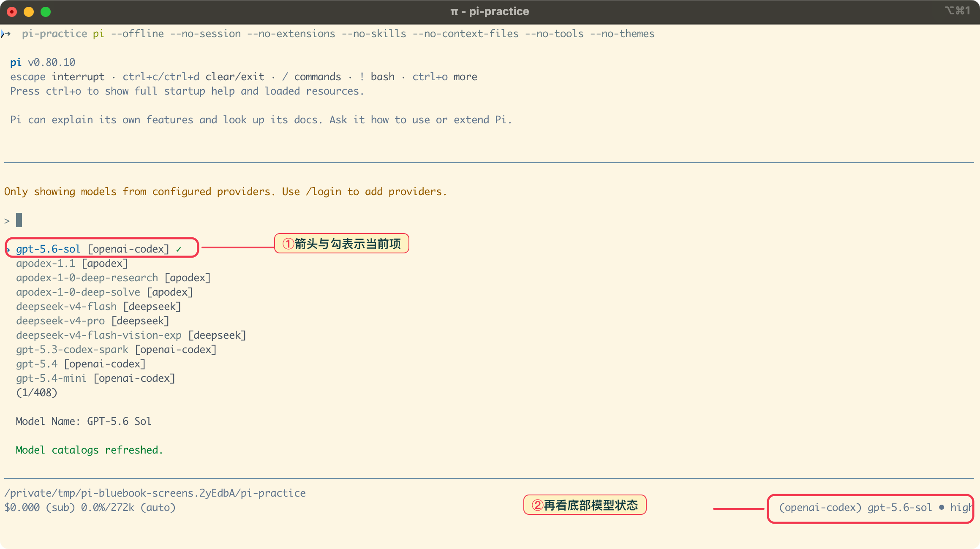The image size is (980, 549).
Task: Click the 'Model catalogs refreshed.' message
Action: (89, 450)
